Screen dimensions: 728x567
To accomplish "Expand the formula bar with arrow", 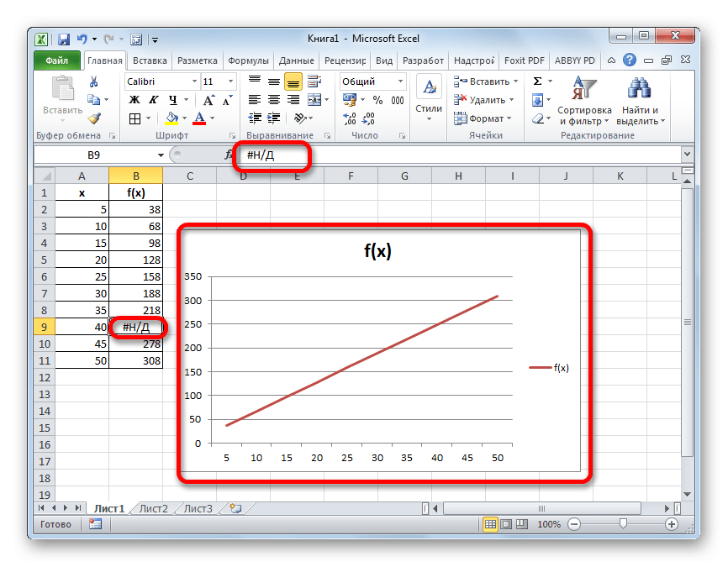I will pyautogui.click(x=687, y=154).
